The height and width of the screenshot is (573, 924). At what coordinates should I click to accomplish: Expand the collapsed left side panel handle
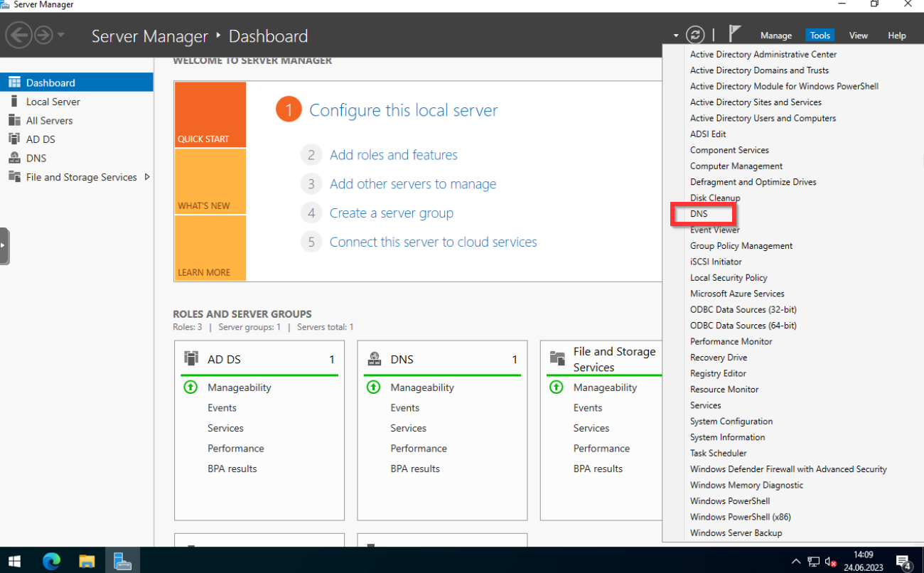pyautogui.click(x=4, y=246)
